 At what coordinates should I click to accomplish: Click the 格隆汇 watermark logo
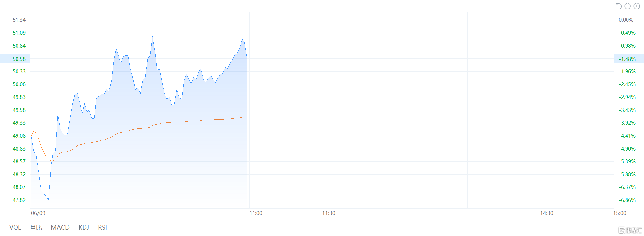[630, 230]
